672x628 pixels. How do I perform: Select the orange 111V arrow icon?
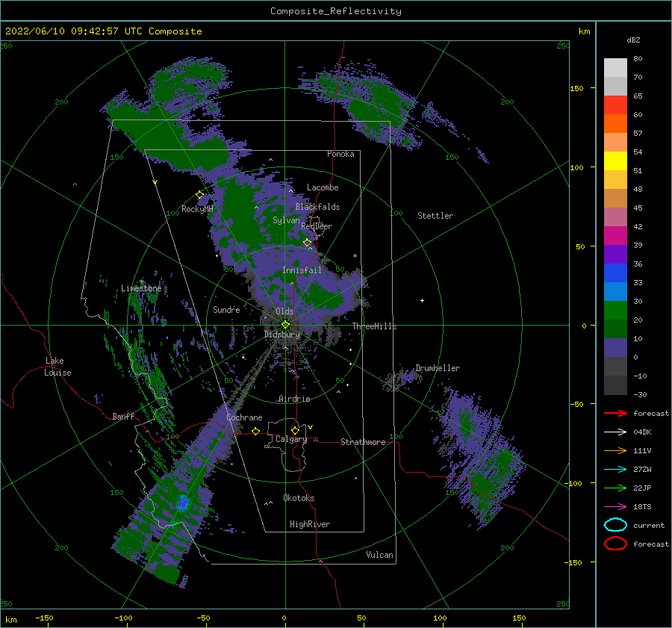coord(615,450)
